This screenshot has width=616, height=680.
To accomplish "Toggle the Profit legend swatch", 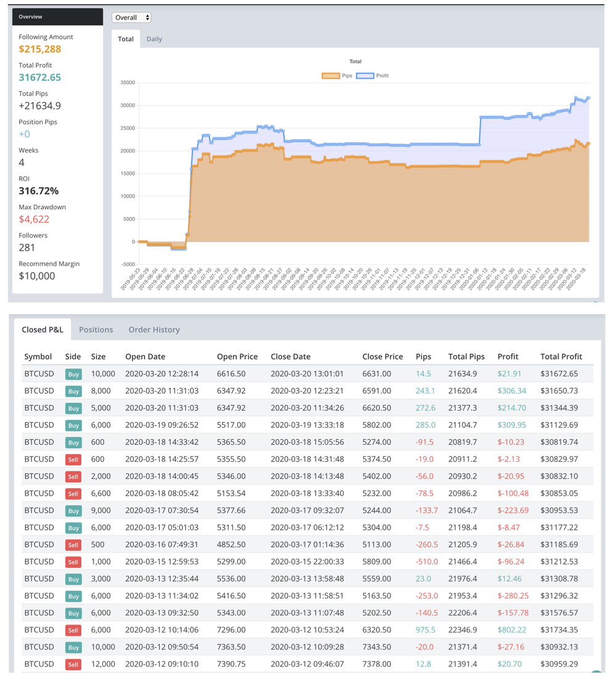I will coord(365,76).
